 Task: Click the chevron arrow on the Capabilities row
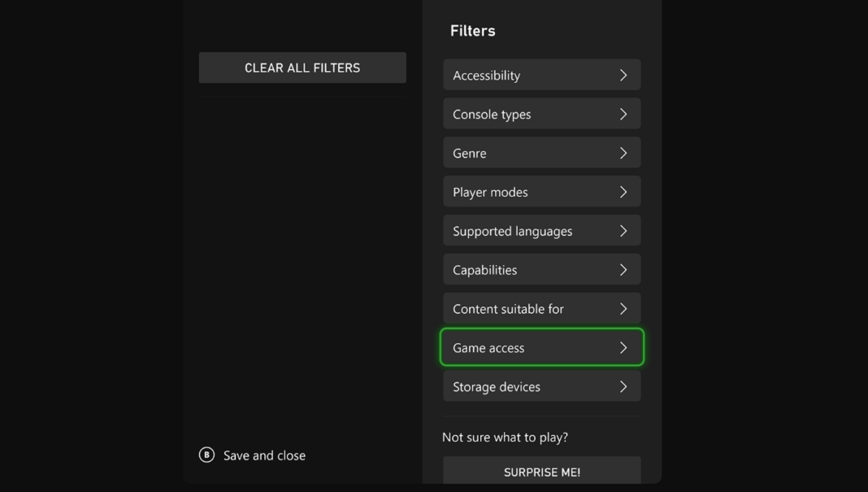623,270
